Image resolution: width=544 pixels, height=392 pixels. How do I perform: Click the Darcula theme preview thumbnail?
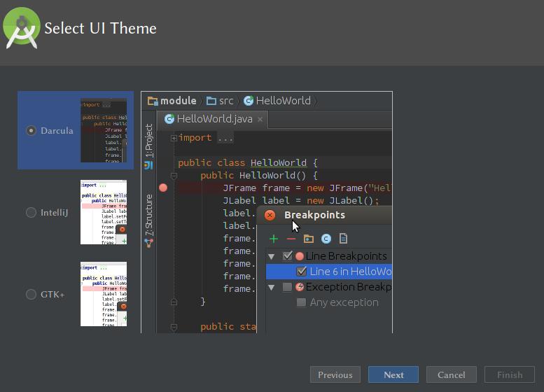tap(104, 130)
